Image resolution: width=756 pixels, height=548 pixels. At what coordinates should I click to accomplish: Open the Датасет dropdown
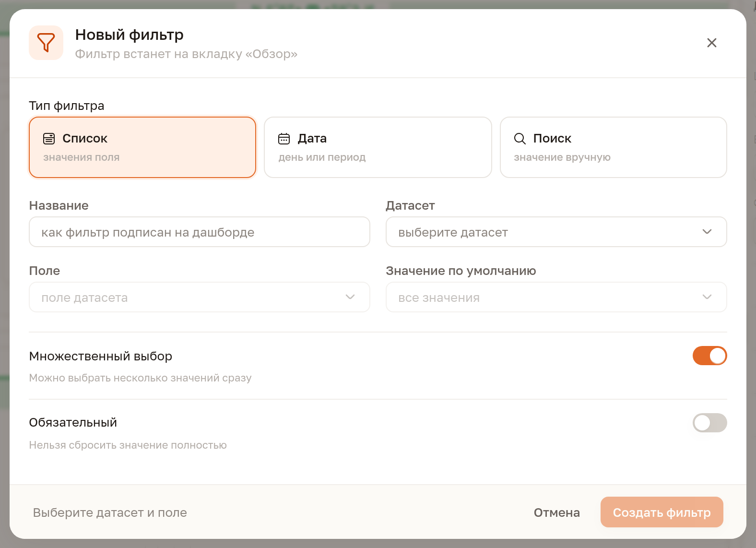556,232
